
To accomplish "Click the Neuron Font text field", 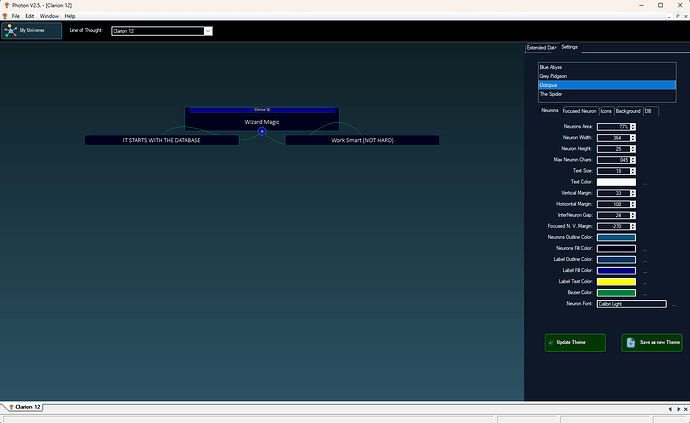I will click(630, 303).
